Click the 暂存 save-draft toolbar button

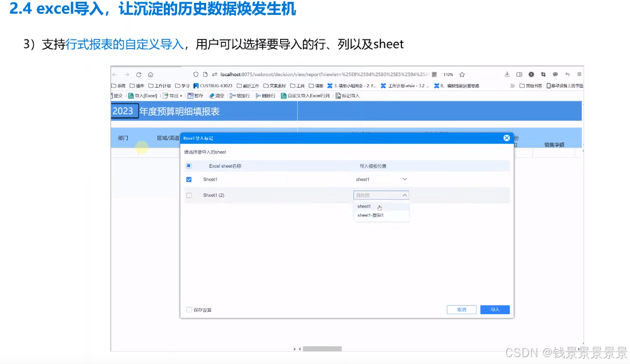[196, 96]
